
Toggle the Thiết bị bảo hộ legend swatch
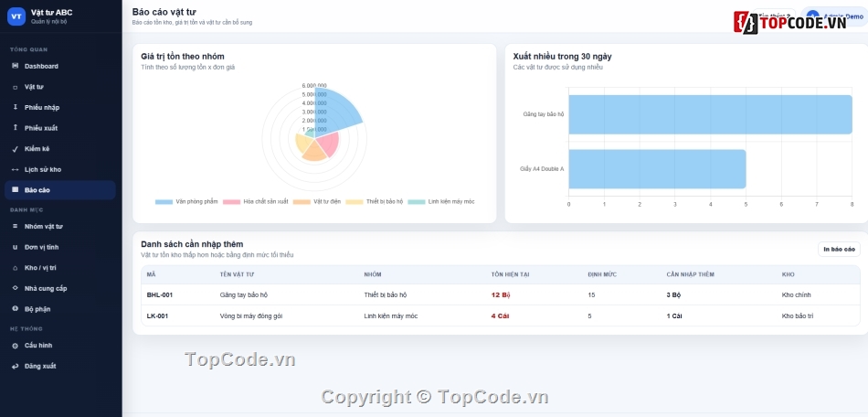tap(355, 202)
